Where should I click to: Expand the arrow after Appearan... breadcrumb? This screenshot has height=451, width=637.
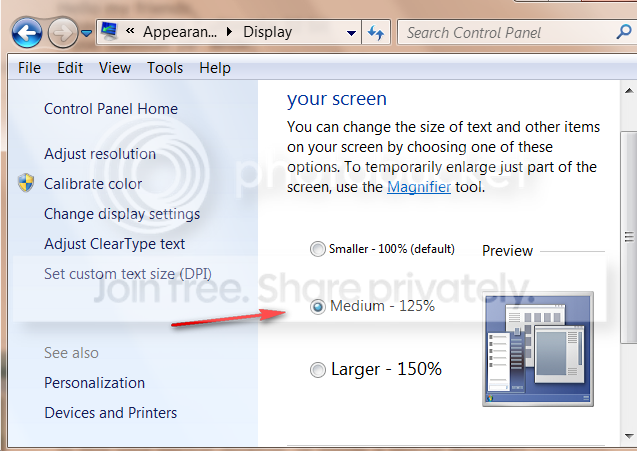pyautogui.click(x=230, y=32)
